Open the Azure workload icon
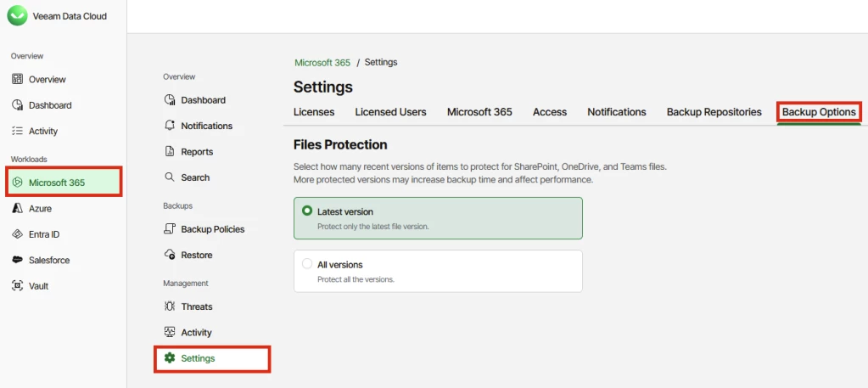Image resolution: width=868 pixels, height=388 pixels. pos(18,208)
